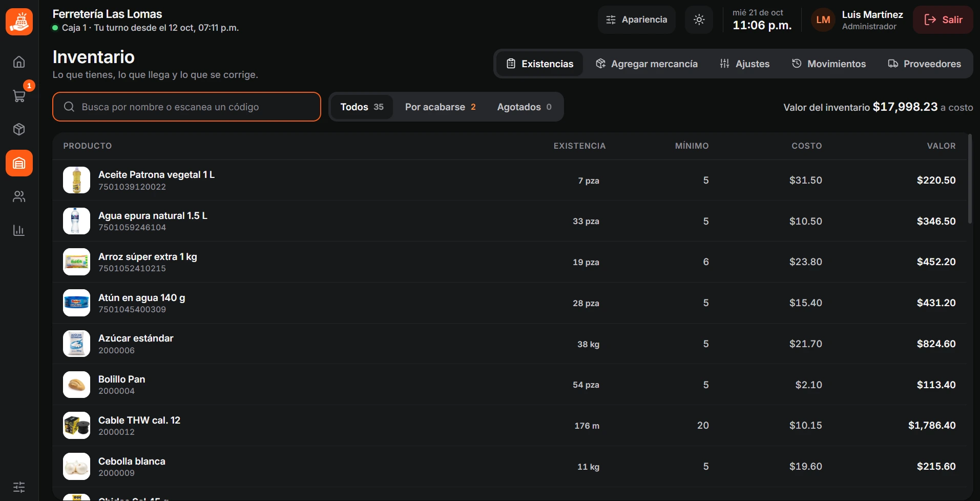This screenshot has height=501, width=980.
Task: Click the inventory table vertical scrollbar
Action: click(970, 179)
